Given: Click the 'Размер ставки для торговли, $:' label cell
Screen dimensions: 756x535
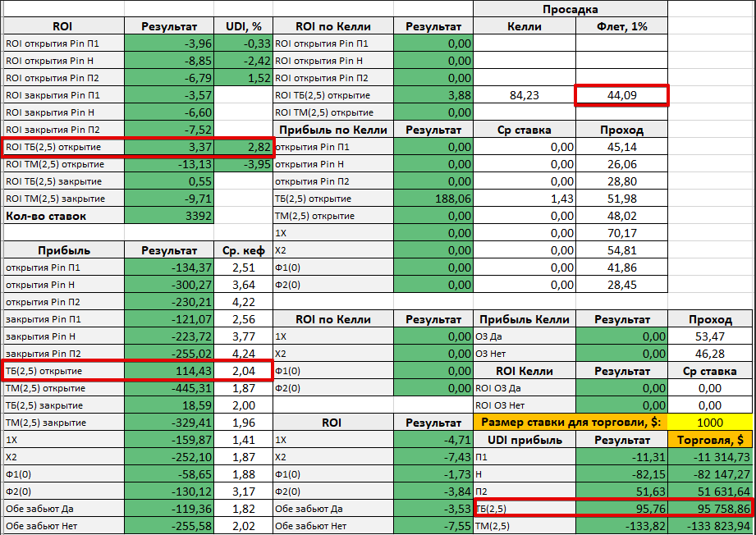Looking at the screenshot, I should 570,423.
